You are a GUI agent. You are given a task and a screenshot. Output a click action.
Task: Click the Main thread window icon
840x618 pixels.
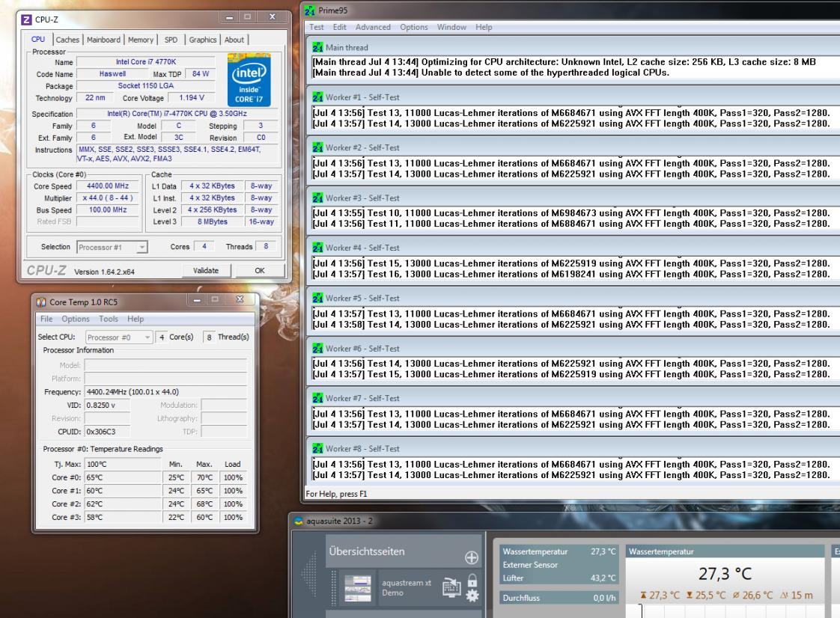point(317,47)
